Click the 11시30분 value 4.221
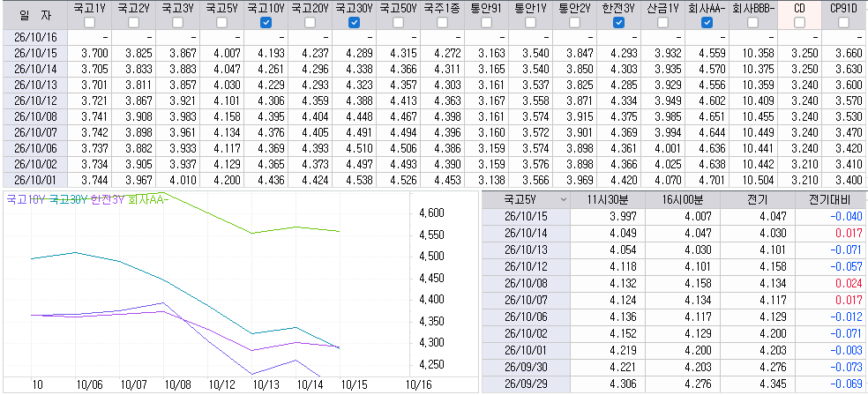The width and height of the screenshot is (868, 395). tap(623, 368)
